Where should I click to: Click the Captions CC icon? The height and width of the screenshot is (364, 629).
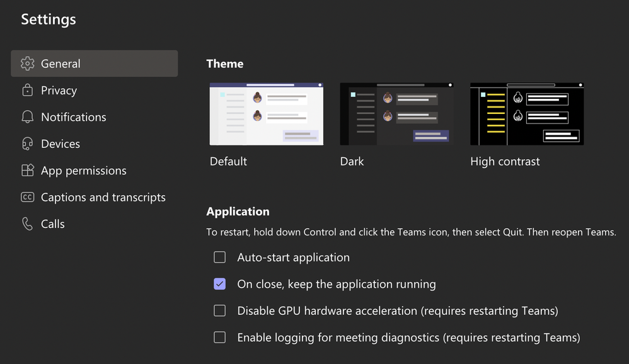point(27,197)
